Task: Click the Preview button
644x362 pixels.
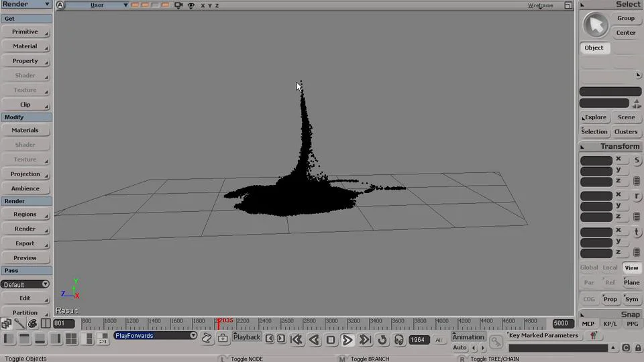Action: pyautogui.click(x=25, y=257)
